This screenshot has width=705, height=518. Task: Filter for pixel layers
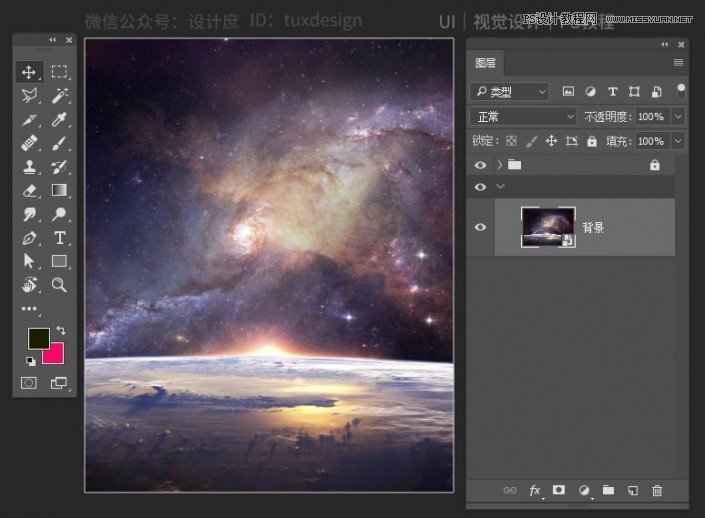click(x=568, y=92)
